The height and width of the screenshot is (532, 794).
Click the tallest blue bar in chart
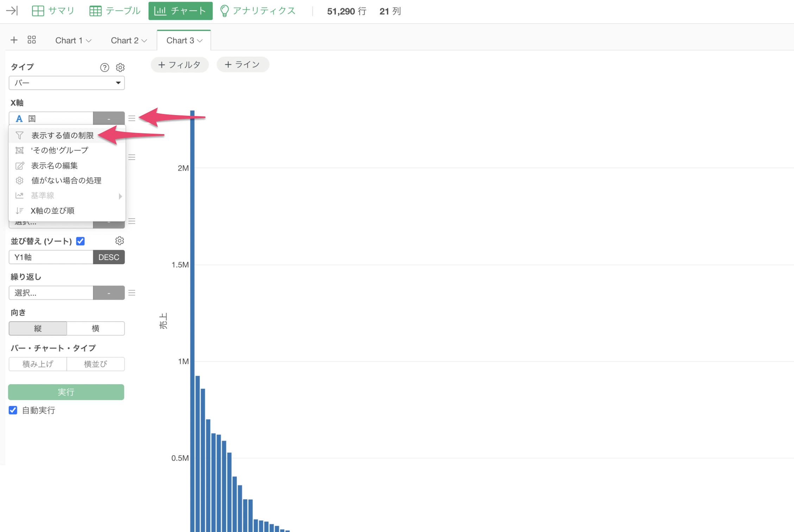click(x=193, y=317)
